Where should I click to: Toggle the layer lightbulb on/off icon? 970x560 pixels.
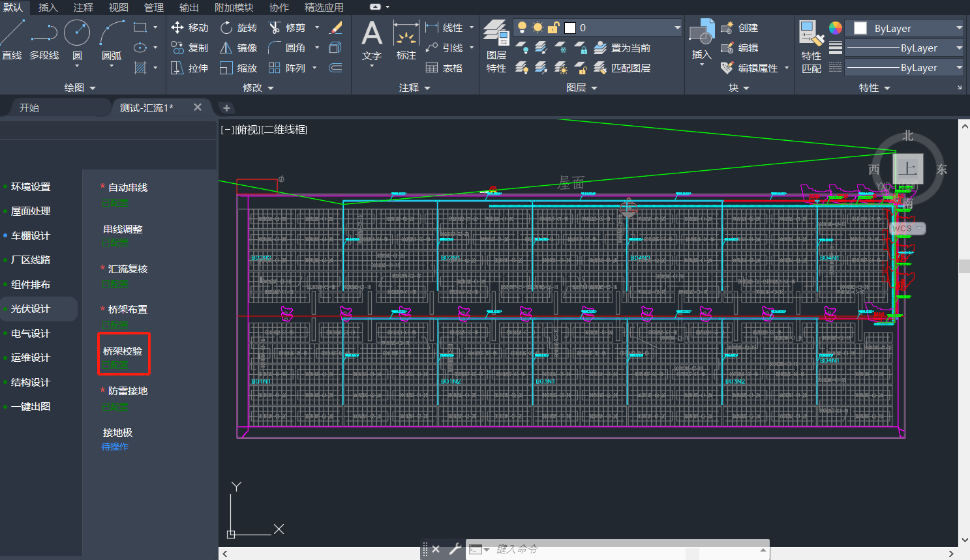coord(522,27)
